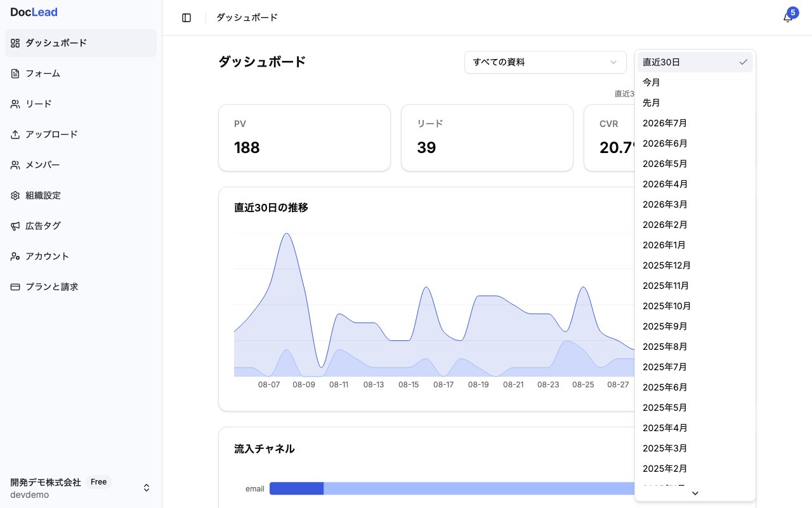Go to リード page

81,104
